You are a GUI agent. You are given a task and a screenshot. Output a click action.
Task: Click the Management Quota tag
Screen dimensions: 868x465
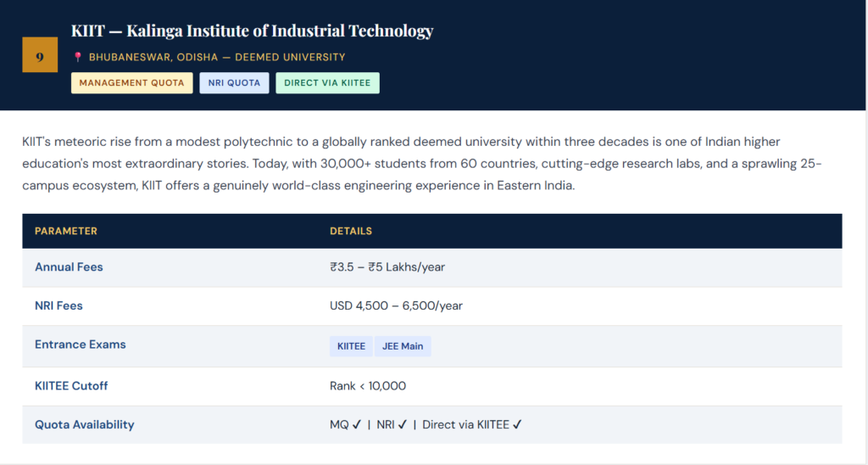131,83
